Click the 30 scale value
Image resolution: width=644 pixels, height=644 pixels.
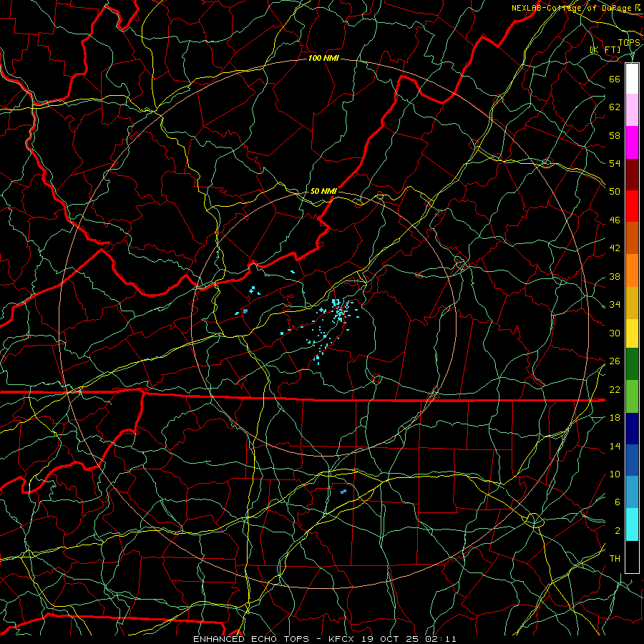coord(615,333)
